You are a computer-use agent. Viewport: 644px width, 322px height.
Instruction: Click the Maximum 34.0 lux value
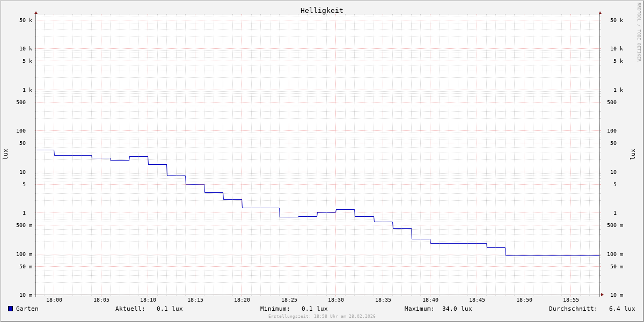coord(457,309)
